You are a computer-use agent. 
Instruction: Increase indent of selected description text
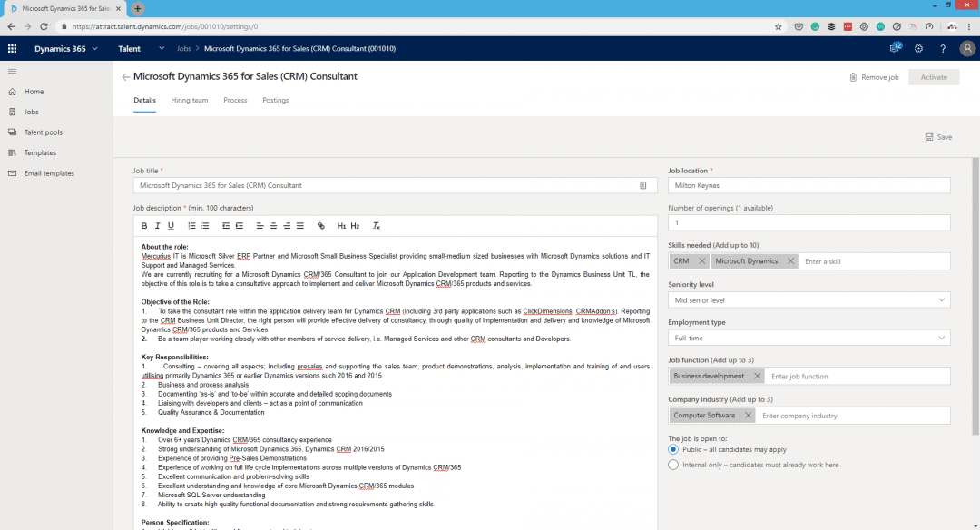tap(240, 225)
